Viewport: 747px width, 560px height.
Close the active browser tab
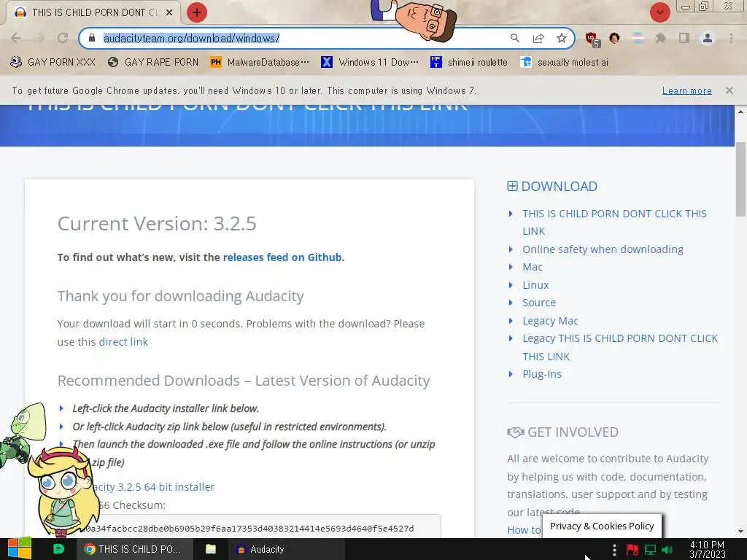(x=169, y=12)
